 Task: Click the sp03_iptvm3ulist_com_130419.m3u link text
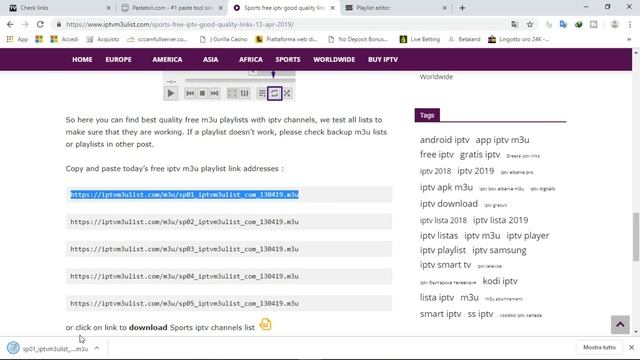tap(184, 249)
